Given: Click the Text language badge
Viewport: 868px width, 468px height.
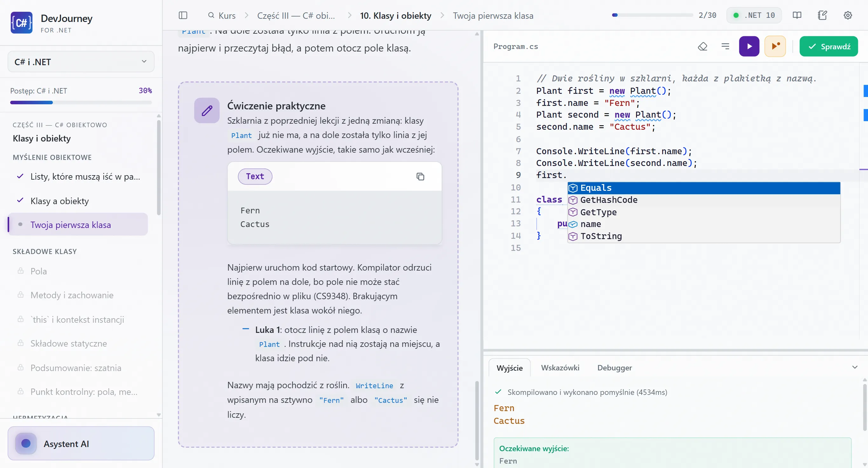Looking at the screenshot, I should 255,177.
